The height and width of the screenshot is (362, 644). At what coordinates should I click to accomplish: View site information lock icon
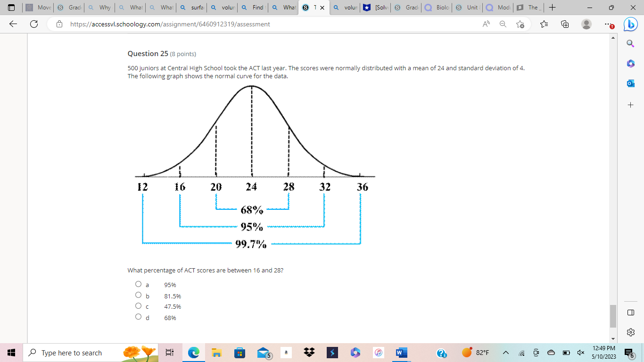tap(59, 24)
